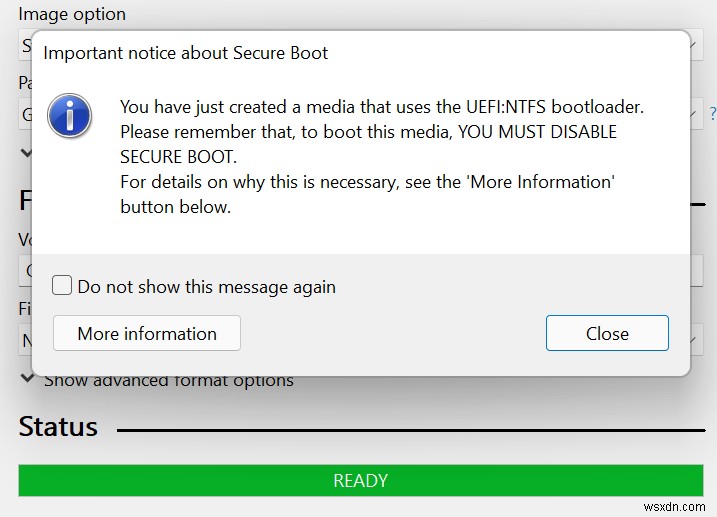Screen dimensions: 717x517
Task: Open the Partition scheme combo box
Action: coord(25,115)
